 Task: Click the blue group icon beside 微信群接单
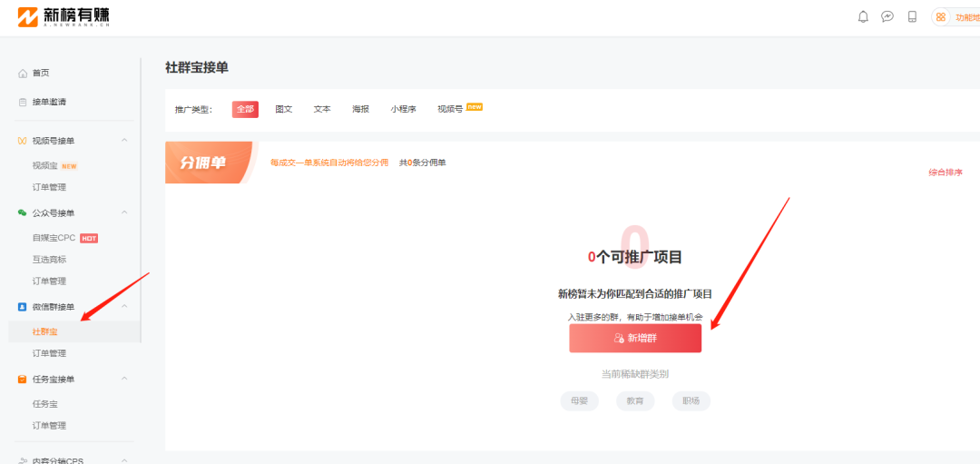coord(23,307)
